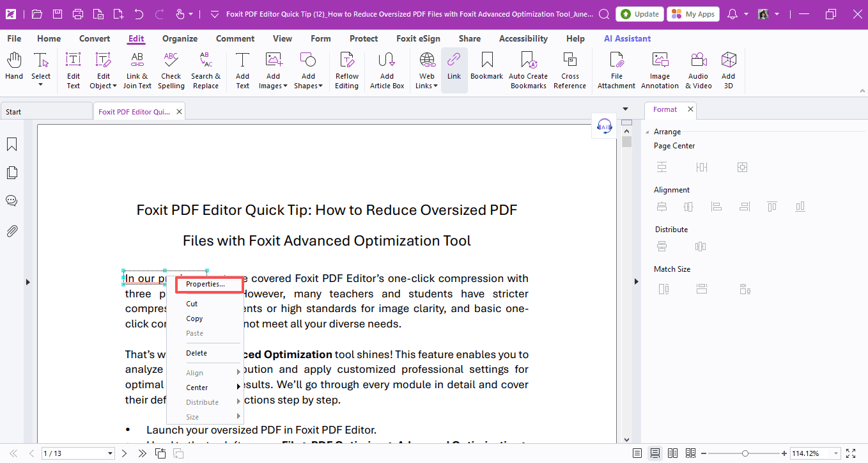Switch to the Start tab
Screen dimensions: 868x463
click(46, 111)
